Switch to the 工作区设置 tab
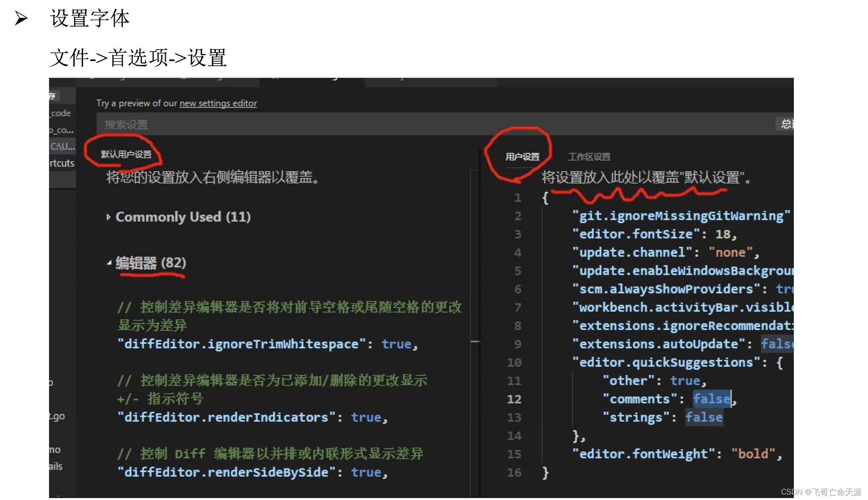This screenshot has width=868, height=500. click(x=589, y=157)
